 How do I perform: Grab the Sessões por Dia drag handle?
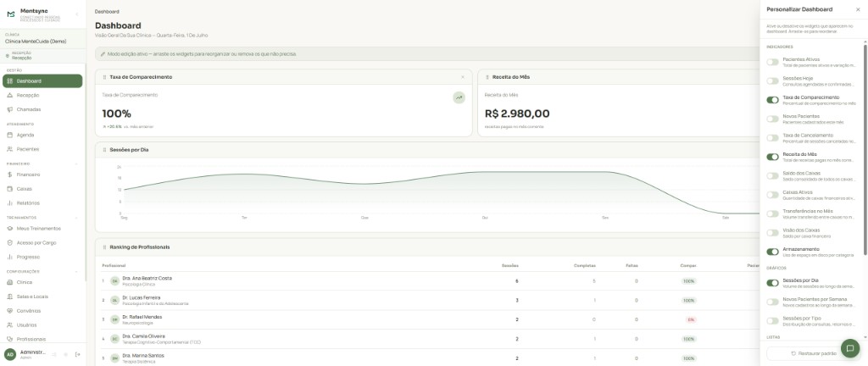tap(104, 150)
